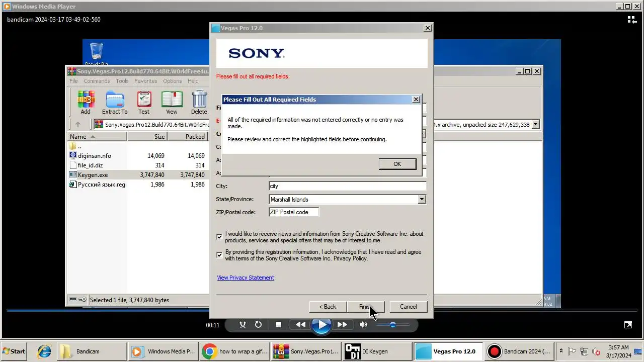Click the Back button in Vegas wizard
This screenshot has width=644, height=362.
328,307
